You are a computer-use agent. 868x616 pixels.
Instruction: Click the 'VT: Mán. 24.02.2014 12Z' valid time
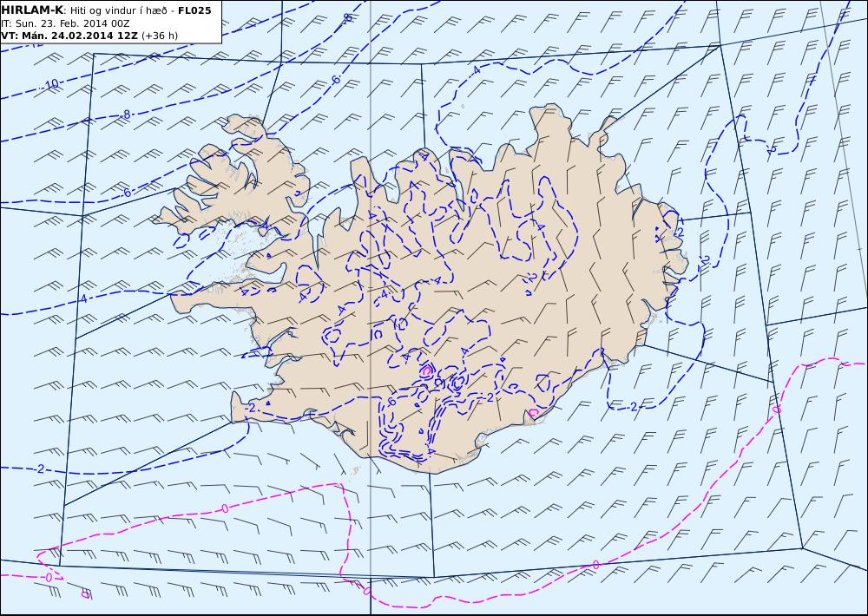pyautogui.click(x=69, y=36)
